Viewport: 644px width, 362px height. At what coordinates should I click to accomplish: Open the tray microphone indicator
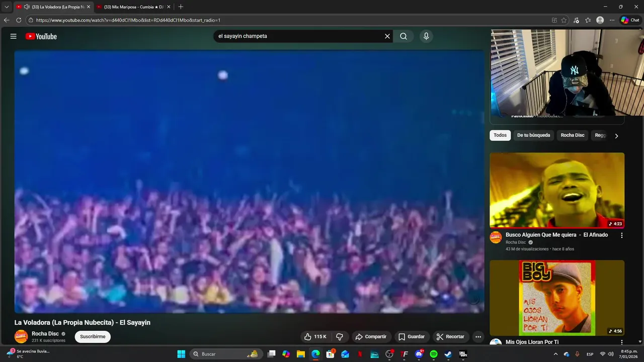(578, 354)
